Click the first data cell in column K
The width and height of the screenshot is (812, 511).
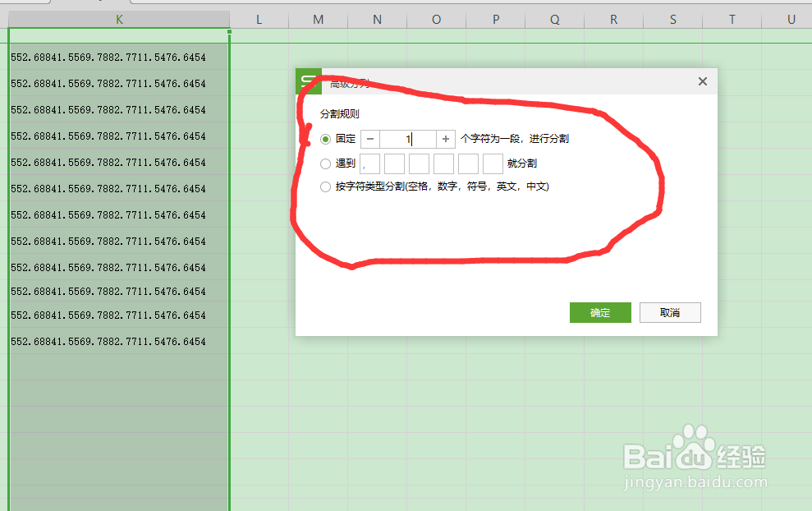119,57
